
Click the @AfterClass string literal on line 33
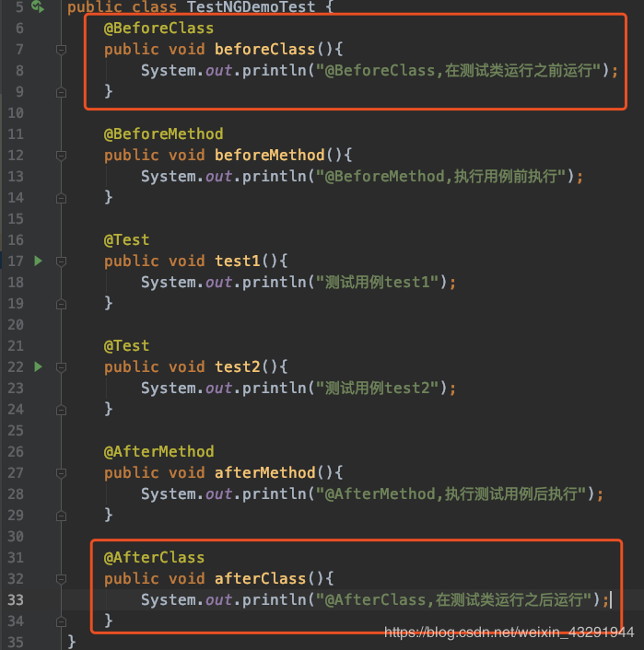point(453,600)
